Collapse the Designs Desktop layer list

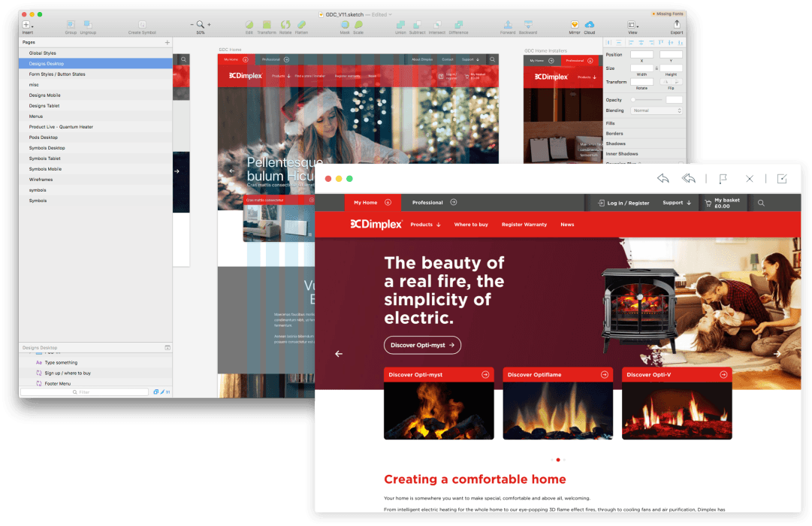click(x=168, y=348)
